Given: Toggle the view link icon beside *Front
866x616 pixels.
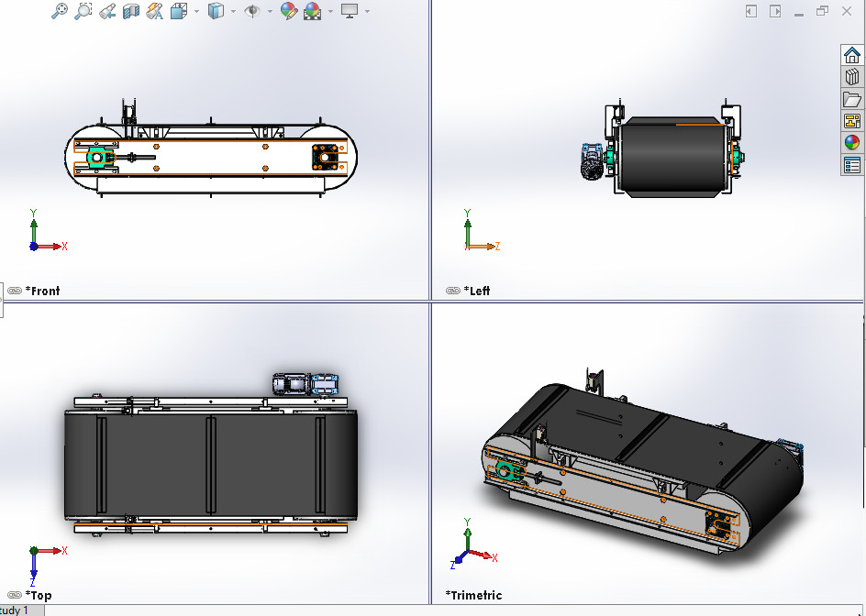Looking at the screenshot, I should coord(15,291).
